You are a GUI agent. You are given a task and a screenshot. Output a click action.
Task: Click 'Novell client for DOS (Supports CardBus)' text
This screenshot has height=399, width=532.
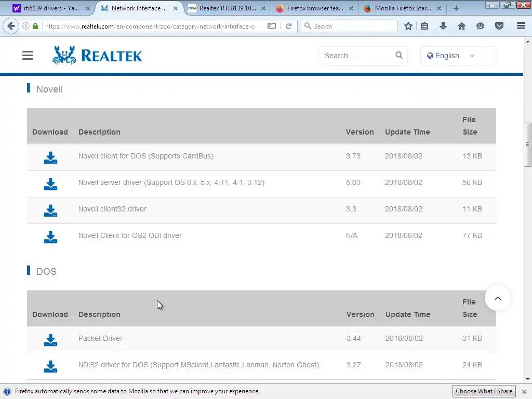click(x=146, y=156)
